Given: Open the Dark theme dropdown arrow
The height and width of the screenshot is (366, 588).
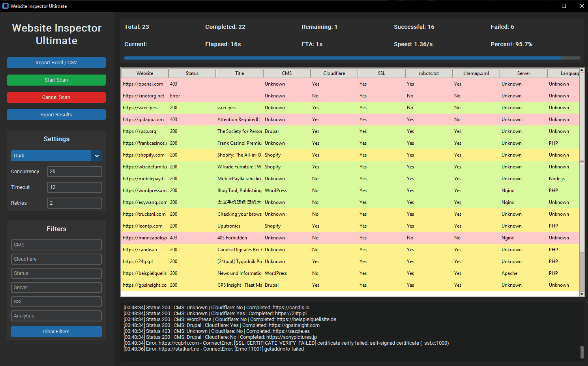Looking at the screenshot, I should point(97,156).
